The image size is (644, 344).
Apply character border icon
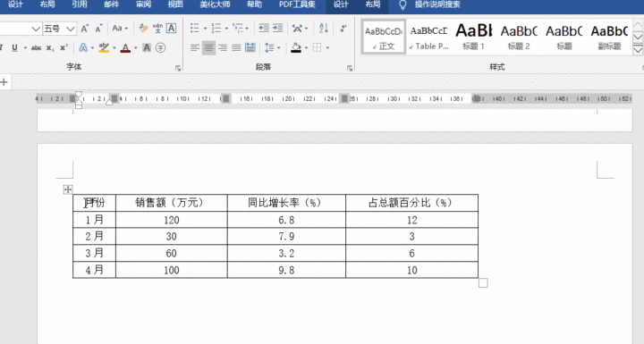pos(171,28)
